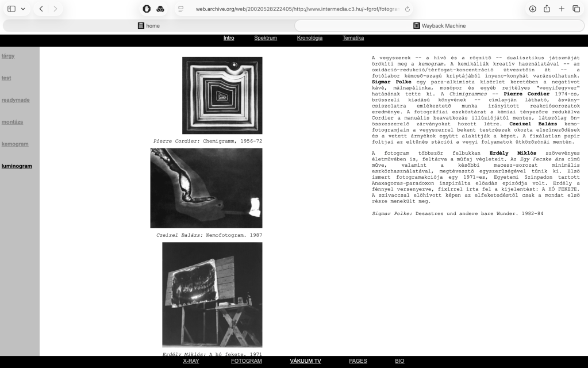
Task: Open the PAGES link in bottom bar
Action: coord(358,361)
